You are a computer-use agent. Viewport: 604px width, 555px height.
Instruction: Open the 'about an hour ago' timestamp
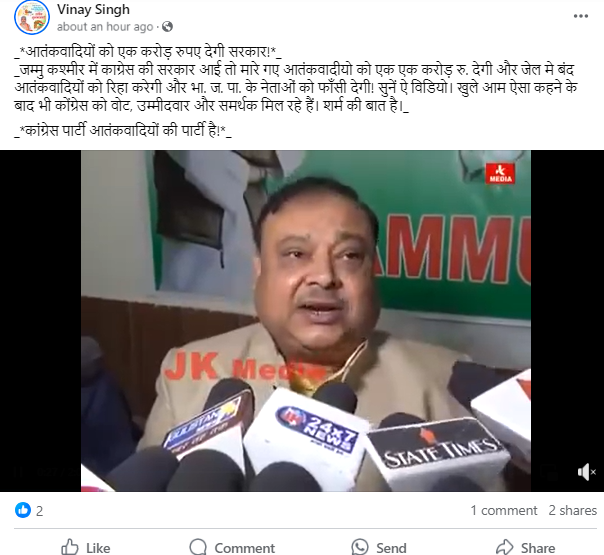point(105,27)
